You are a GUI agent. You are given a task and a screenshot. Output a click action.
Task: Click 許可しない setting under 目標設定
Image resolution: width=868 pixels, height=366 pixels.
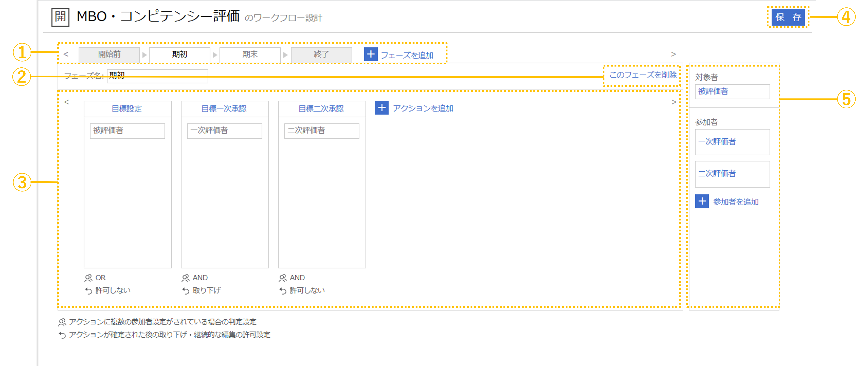pos(113,290)
